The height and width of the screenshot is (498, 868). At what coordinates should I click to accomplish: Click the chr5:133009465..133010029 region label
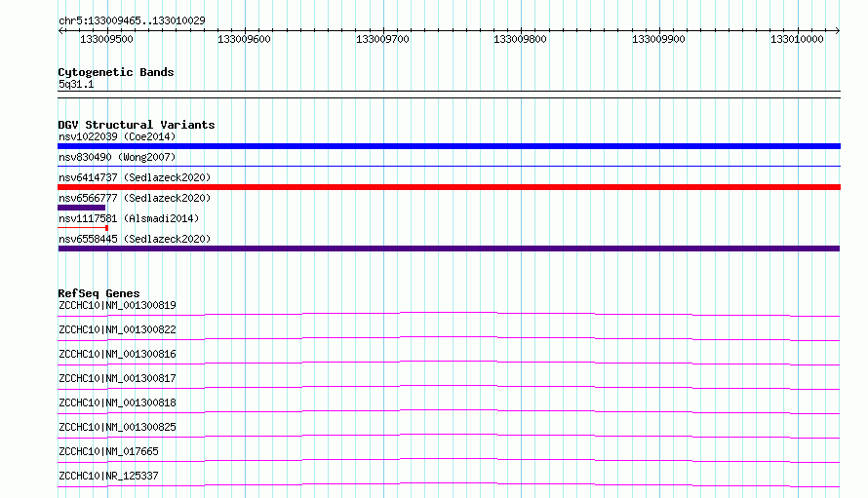[x=132, y=20]
